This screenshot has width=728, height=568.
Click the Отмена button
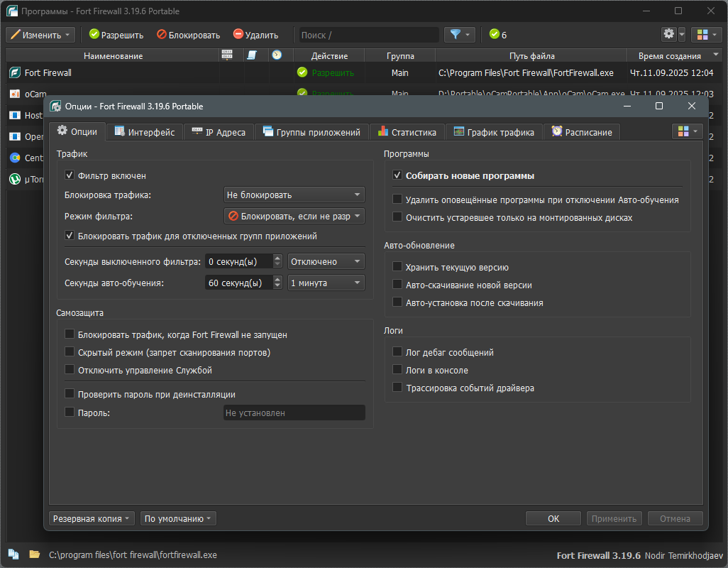tap(675, 518)
